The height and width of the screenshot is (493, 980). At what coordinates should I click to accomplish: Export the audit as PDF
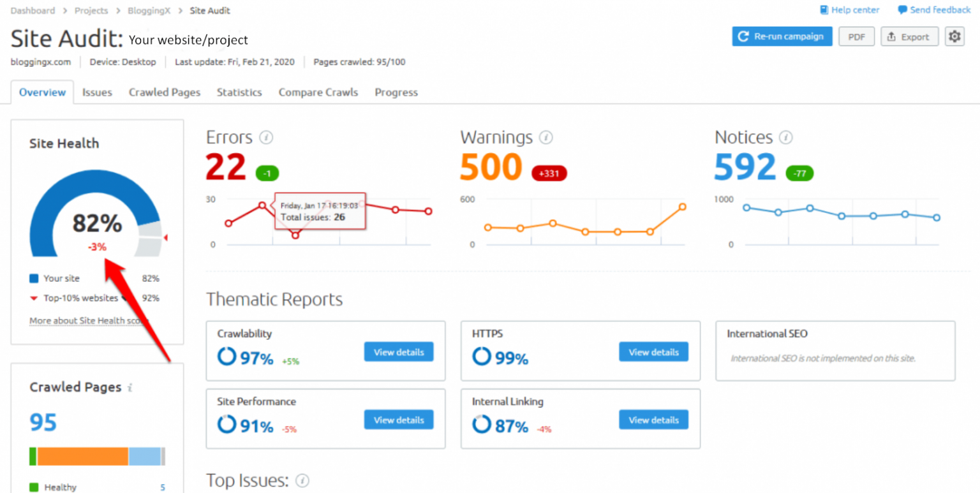(x=856, y=36)
